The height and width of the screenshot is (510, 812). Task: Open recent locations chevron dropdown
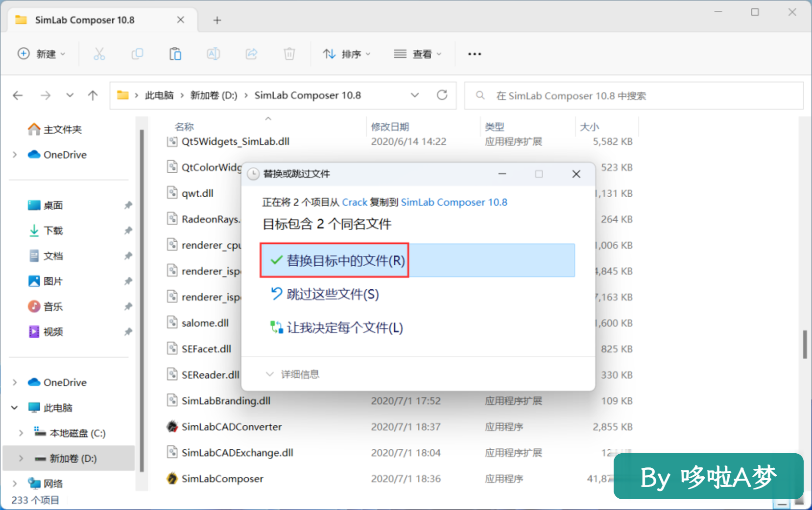tap(70, 95)
